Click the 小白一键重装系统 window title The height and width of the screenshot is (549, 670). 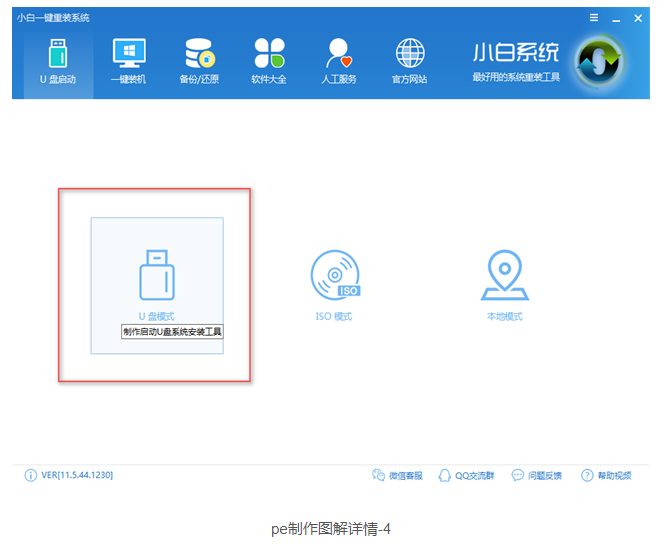tap(53, 18)
